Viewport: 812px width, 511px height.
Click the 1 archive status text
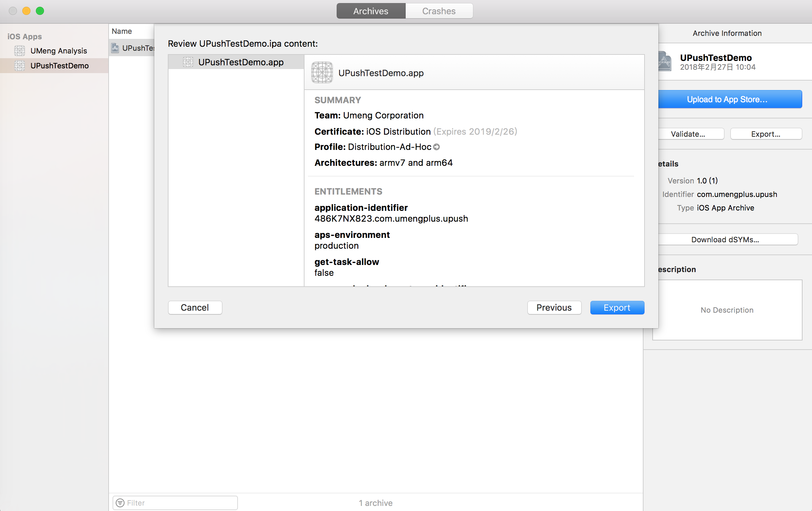click(x=376, y=503)
